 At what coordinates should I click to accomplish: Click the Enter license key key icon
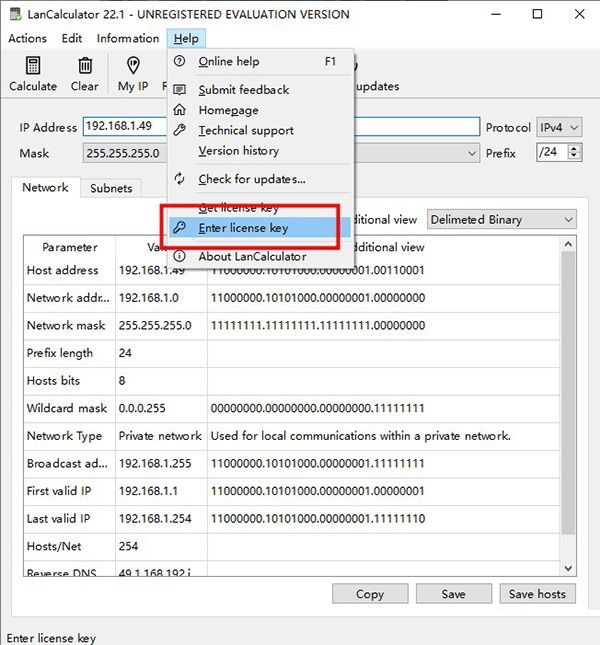[x=179, y=227]
